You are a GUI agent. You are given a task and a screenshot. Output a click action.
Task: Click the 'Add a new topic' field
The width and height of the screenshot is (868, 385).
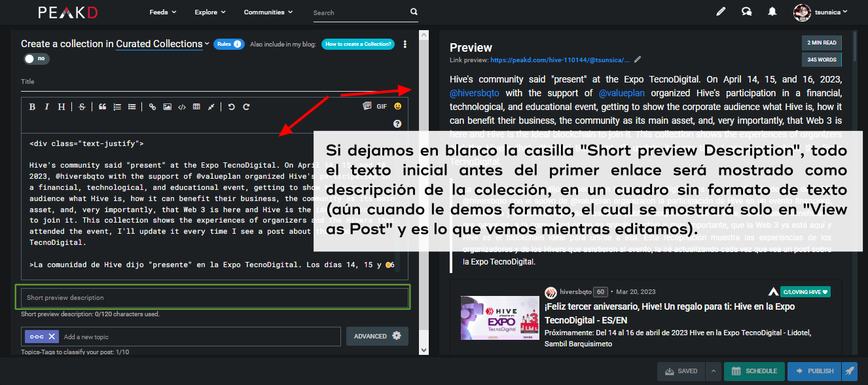200,337
